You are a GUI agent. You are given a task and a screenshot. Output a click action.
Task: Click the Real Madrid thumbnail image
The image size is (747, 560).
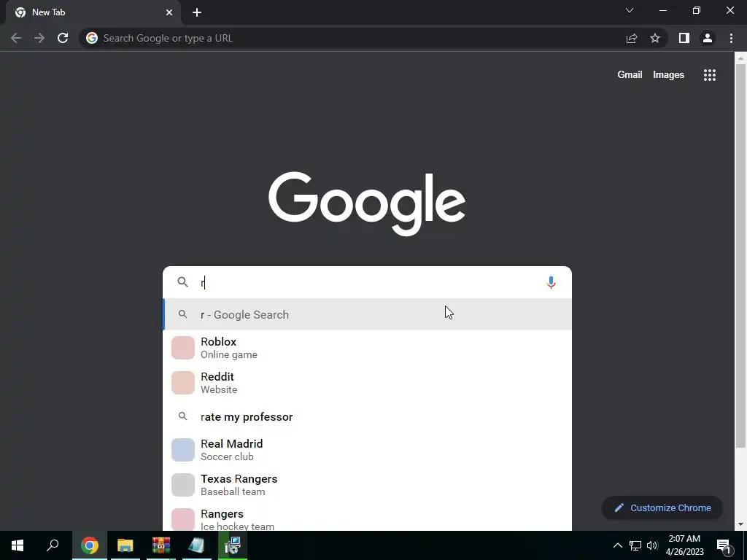pyautogui.click(x=183, y=450)
